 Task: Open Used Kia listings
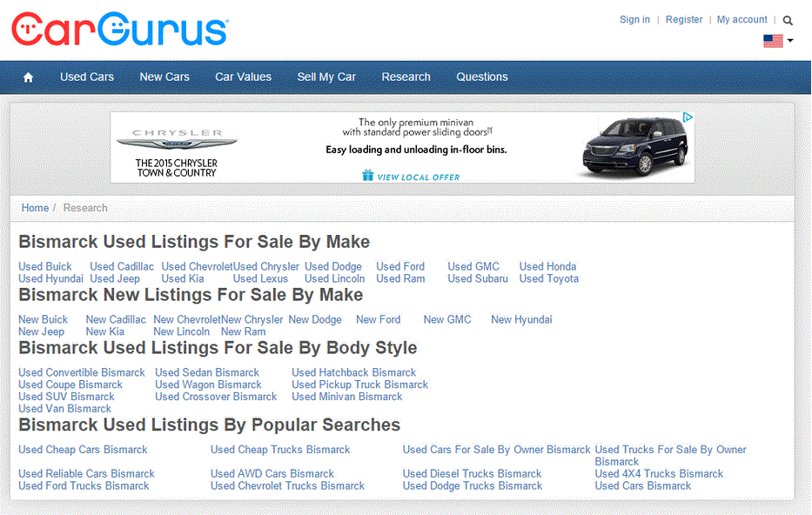[x=183, y=278]
